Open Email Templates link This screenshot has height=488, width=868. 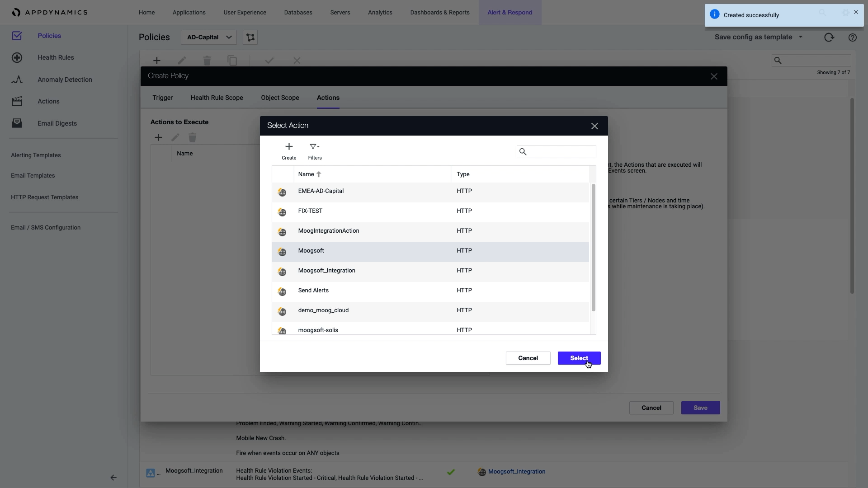pyautogui.click(x=33, y=176)
